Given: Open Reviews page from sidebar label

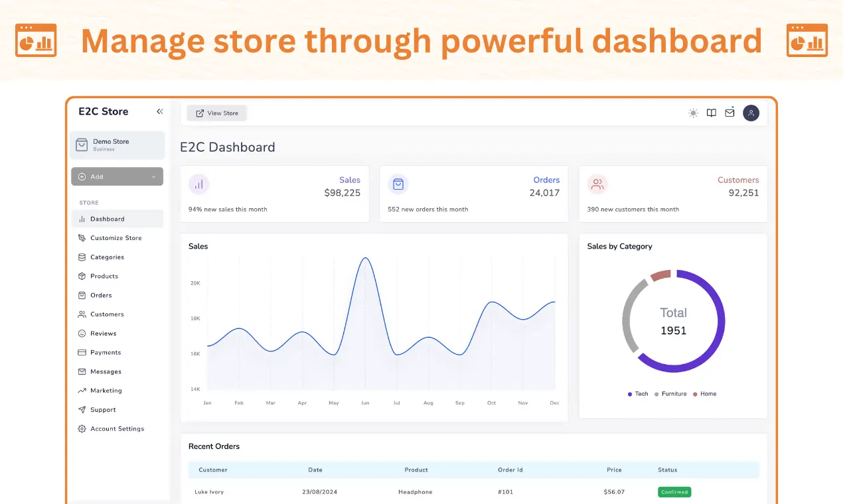Looking at the screenshot, I should point(104,334).
